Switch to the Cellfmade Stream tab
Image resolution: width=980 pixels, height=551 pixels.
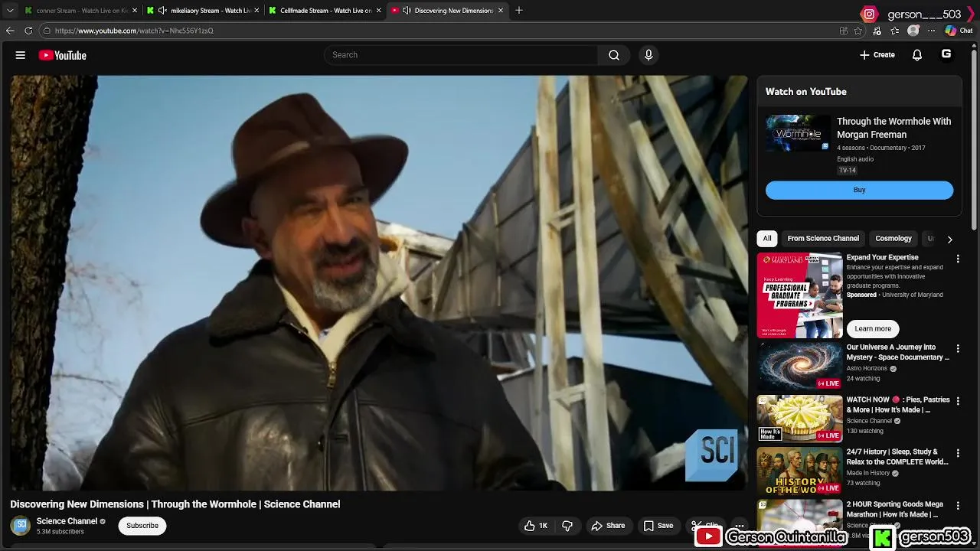point(325,11)
